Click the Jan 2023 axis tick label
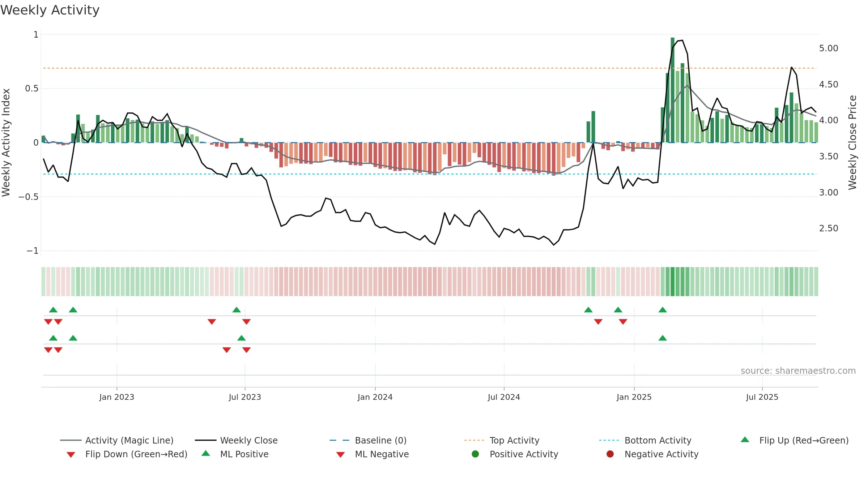 (x=117, y=397)
